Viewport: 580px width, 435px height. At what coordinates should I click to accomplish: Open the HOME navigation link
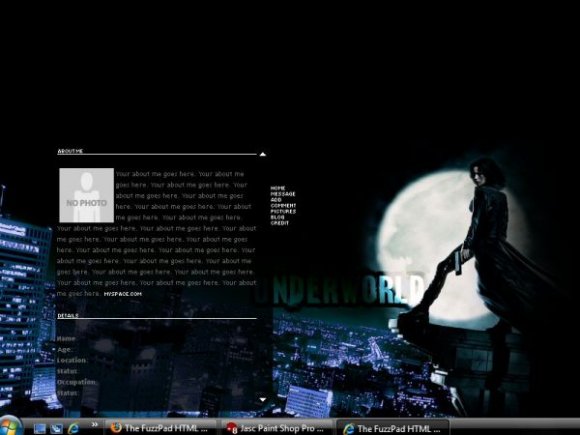pyautogui.click(x=278, y=188)
